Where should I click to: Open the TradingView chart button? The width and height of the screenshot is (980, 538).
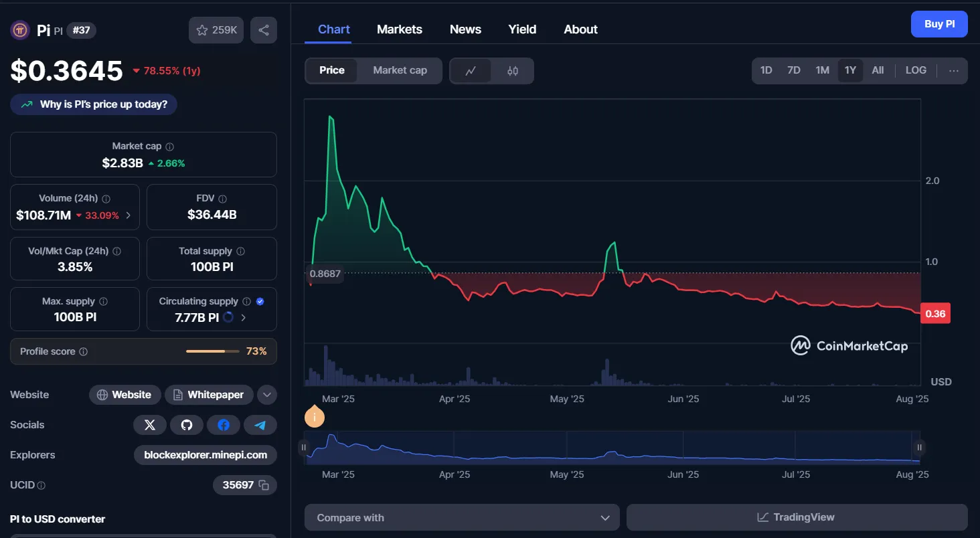coord(797,517)
